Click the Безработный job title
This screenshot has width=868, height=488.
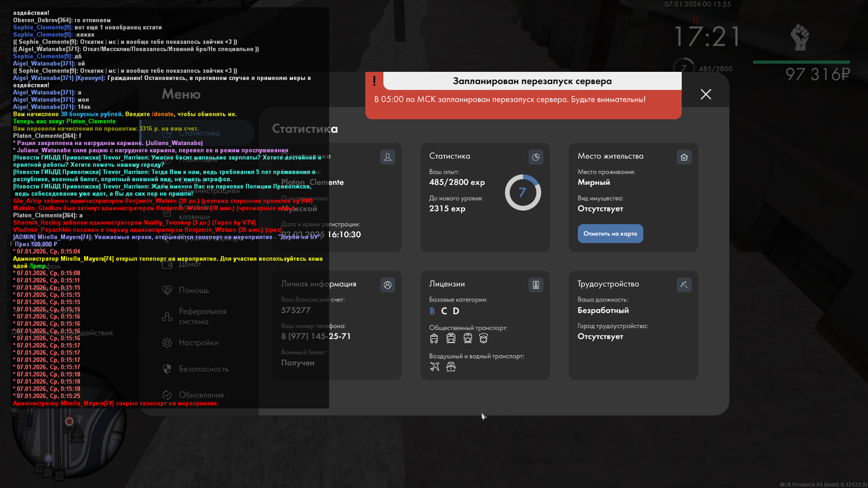click(x=604, y=310)
